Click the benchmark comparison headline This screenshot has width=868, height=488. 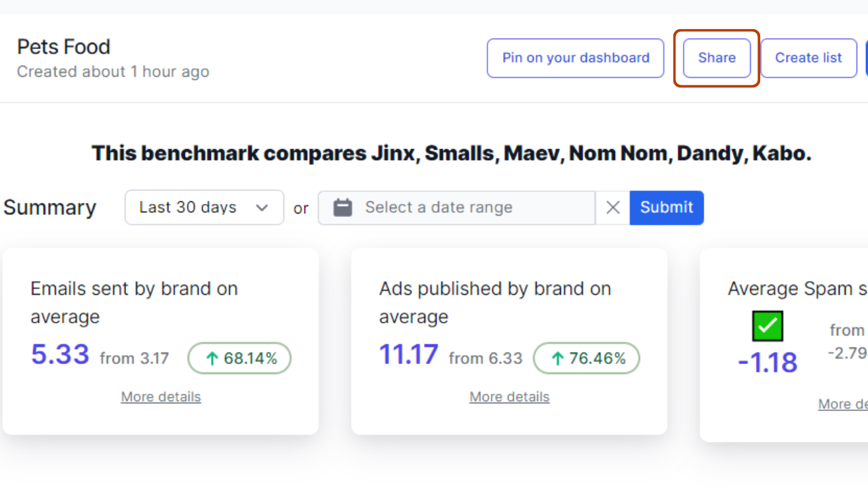452,153
